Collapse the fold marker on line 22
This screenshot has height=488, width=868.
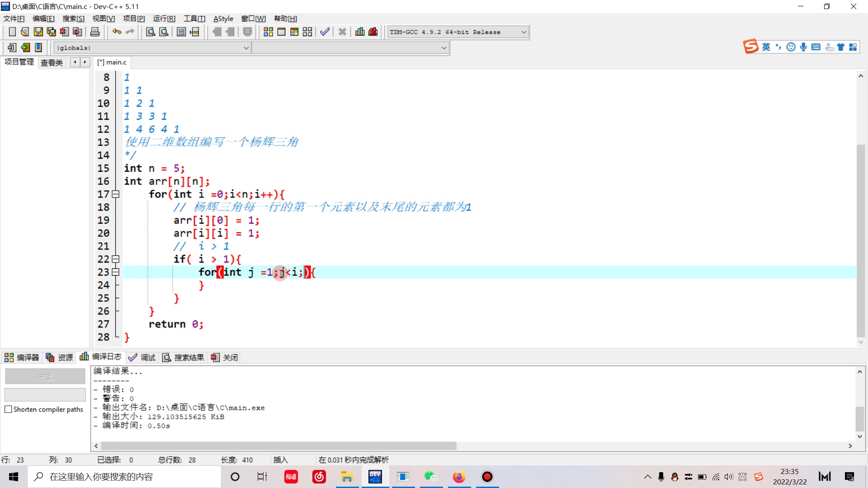pos(116,259)
